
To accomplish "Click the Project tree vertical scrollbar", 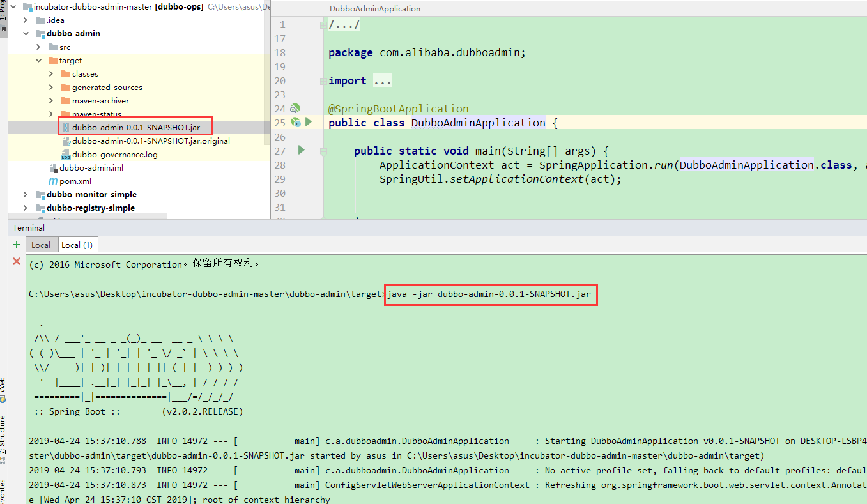I will pos(267,73).
